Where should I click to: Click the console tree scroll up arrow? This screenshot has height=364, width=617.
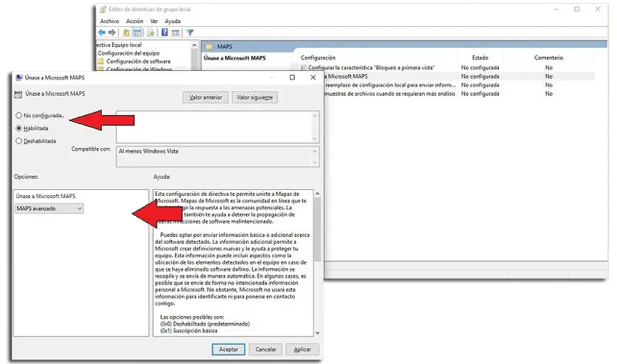[194, 45]
